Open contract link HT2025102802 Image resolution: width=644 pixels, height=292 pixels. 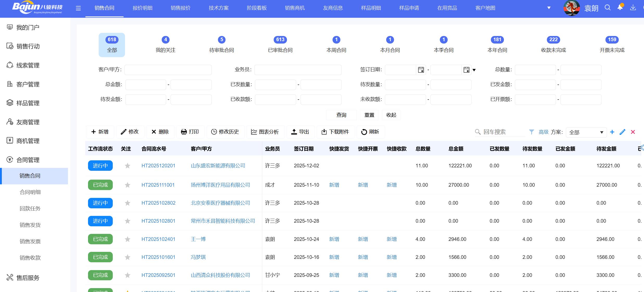[158, 203]
